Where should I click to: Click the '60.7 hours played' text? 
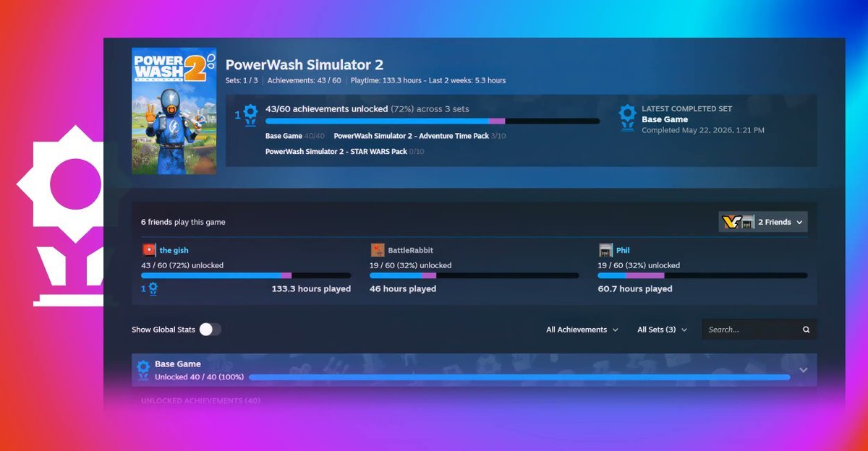(635, 288)
